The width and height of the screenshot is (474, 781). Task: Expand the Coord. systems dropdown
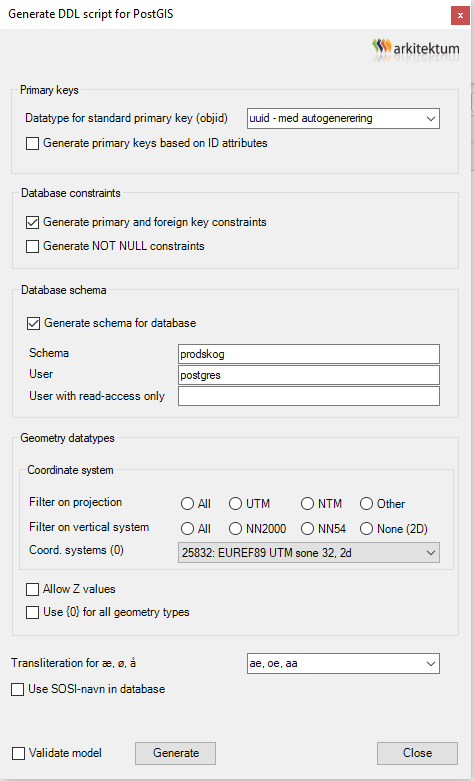(309, 553)
